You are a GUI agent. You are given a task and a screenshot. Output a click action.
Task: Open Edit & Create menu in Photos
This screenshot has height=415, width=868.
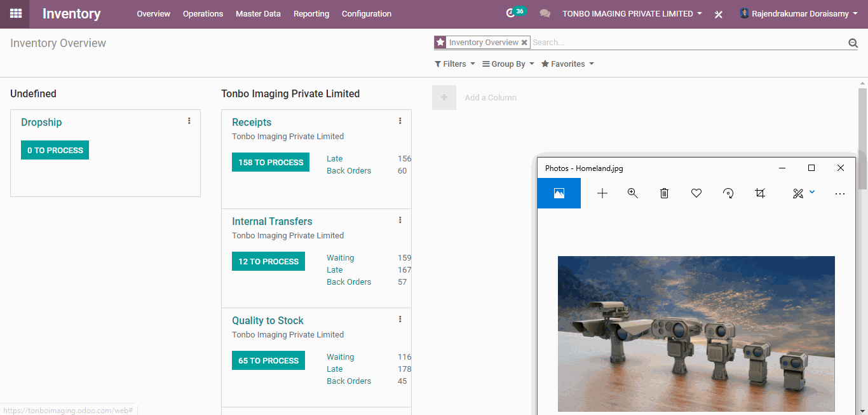pyautogui.click(x=803, y=193)
